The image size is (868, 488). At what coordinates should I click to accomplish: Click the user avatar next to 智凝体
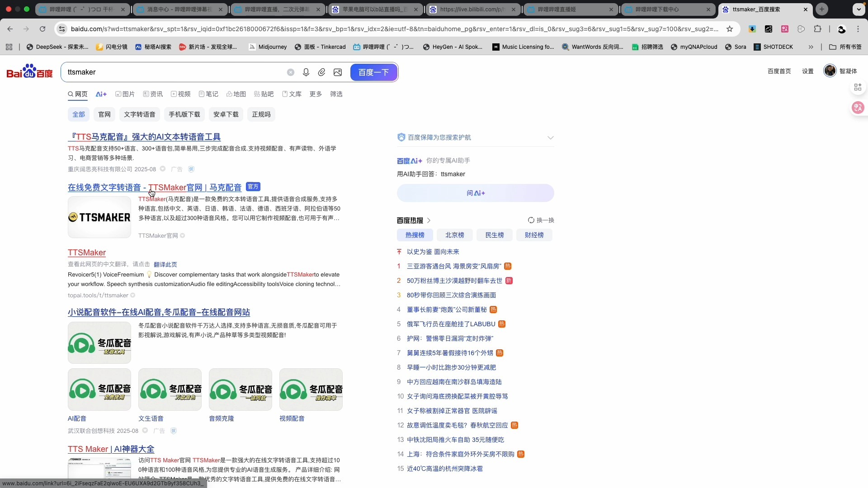click(830, 71)
